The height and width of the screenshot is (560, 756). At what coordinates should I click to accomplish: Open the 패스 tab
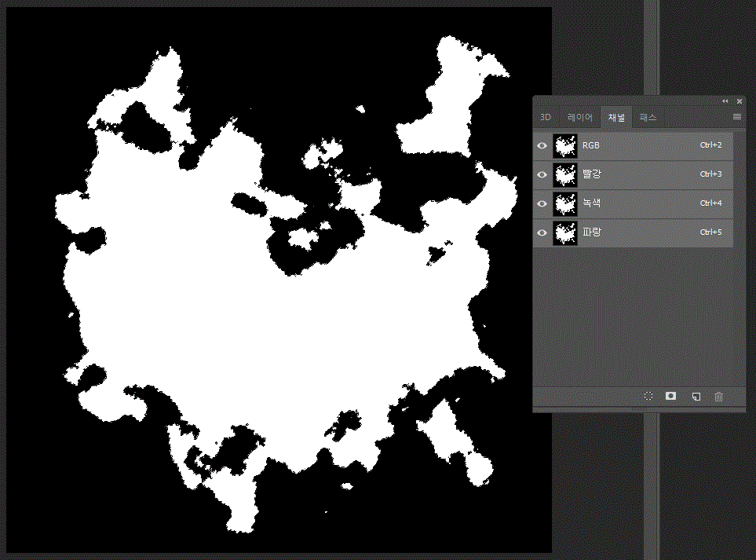[x=648, y=117]
